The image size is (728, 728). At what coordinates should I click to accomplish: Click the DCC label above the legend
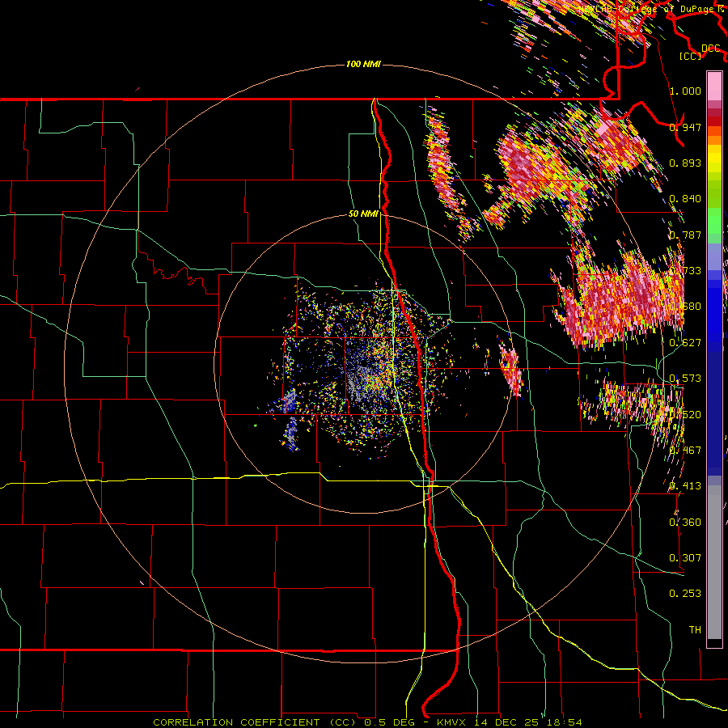tap(710, 49)
